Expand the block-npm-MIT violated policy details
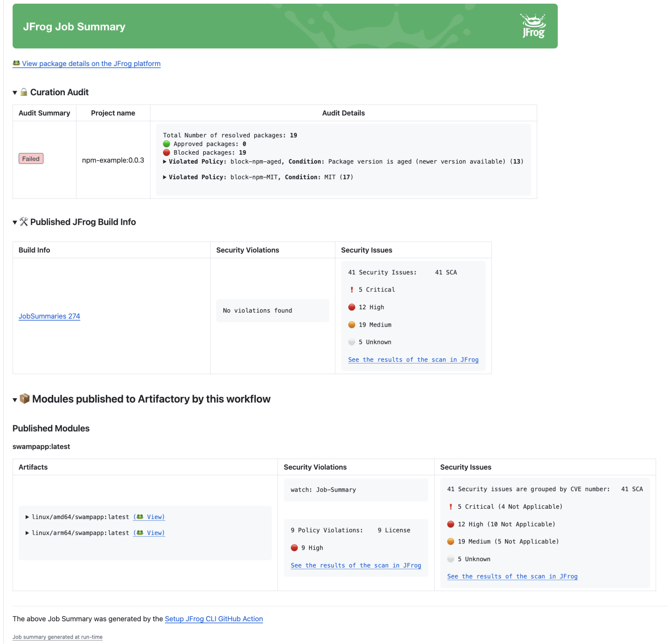Screen dimensions: 668x644 pyautogui.click(x=165, y=177)
